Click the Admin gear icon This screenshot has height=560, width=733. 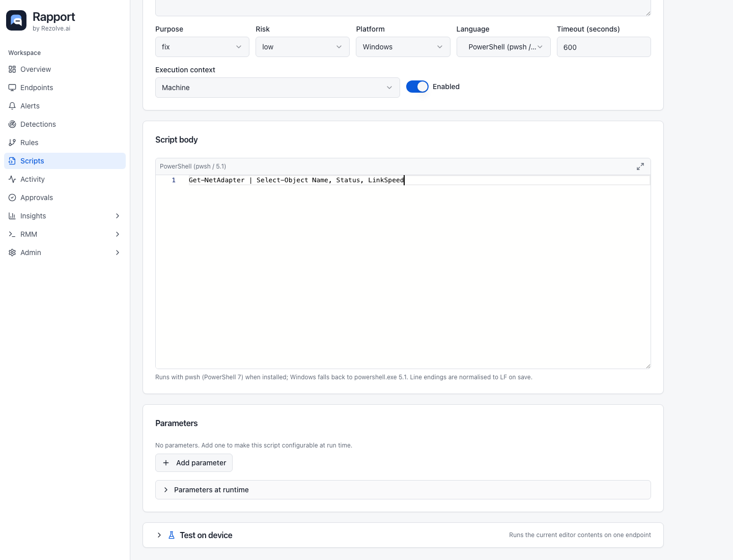[12, 253]
